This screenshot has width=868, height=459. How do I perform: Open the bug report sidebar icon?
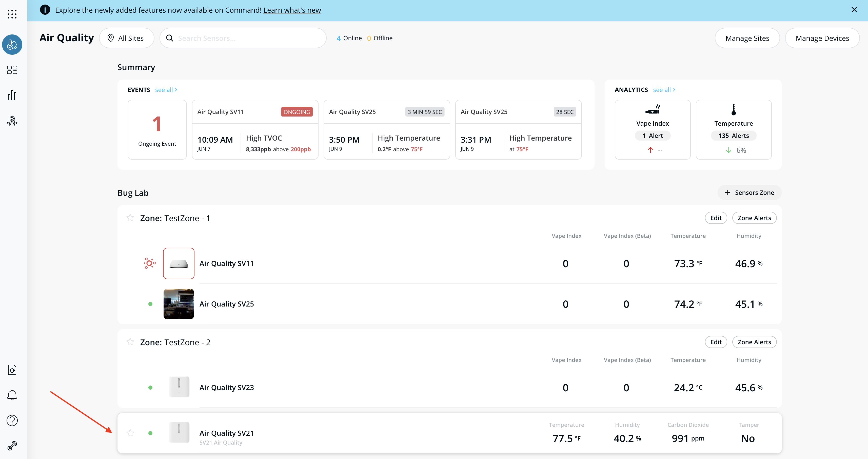[12, 370]
